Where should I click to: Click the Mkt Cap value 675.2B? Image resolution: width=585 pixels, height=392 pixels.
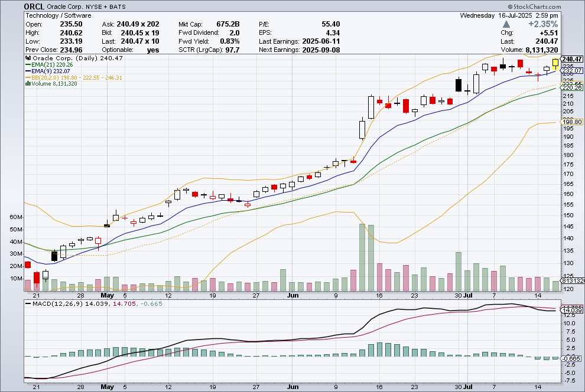228,24
